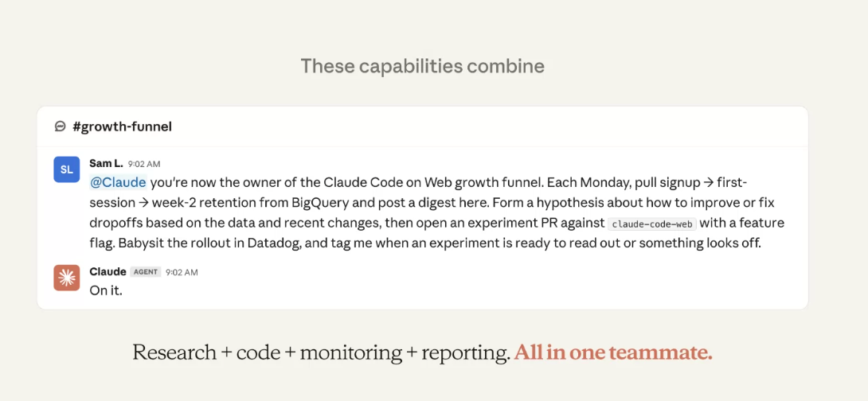Click the word BigQuery in Sam's message
Image resolution: width=868 pixels, height=401 pixels.
314,203
